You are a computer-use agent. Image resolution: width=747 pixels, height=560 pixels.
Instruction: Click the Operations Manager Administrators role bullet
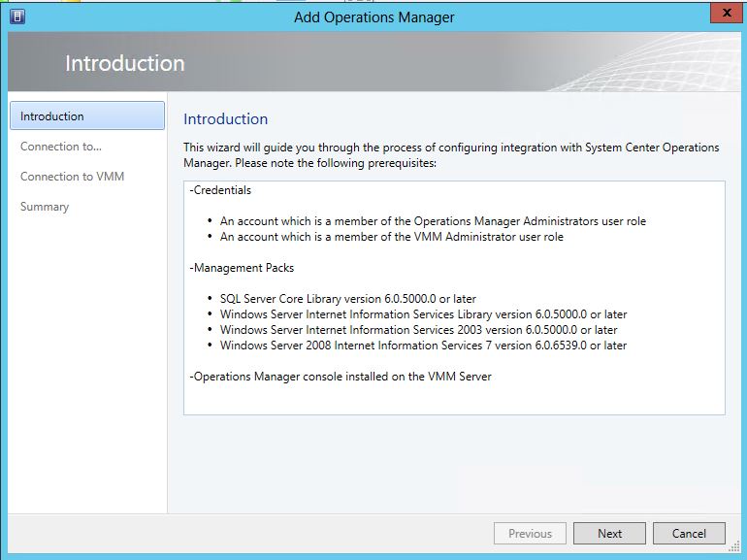point(433,221)
